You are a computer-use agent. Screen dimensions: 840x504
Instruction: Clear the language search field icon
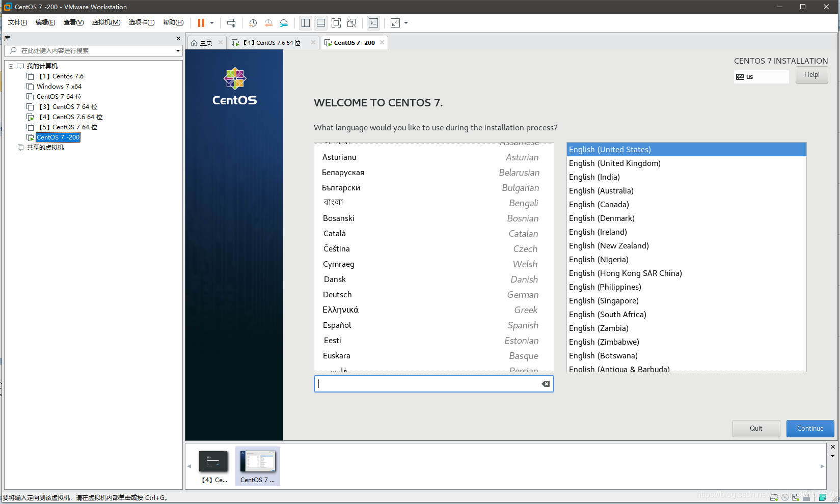pos(546,384)
